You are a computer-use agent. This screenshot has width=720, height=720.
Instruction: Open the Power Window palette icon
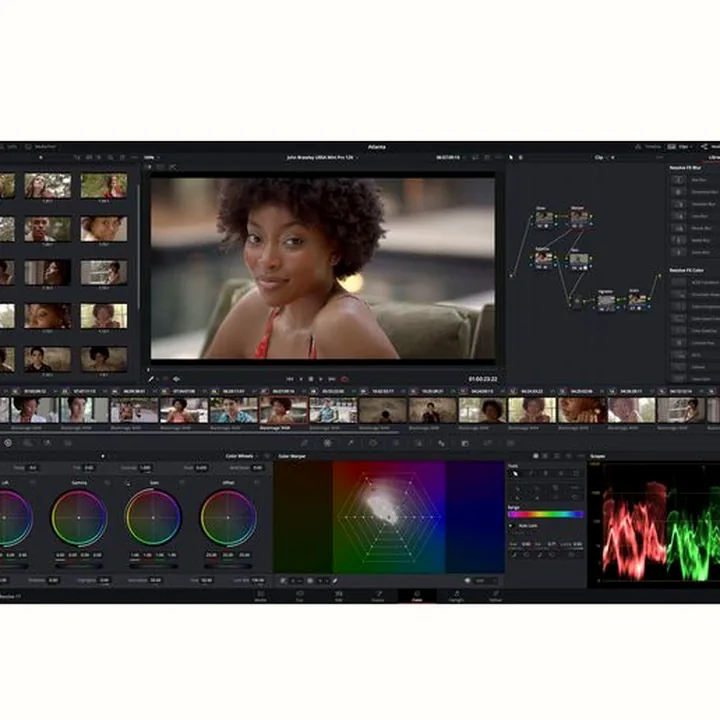373,443
